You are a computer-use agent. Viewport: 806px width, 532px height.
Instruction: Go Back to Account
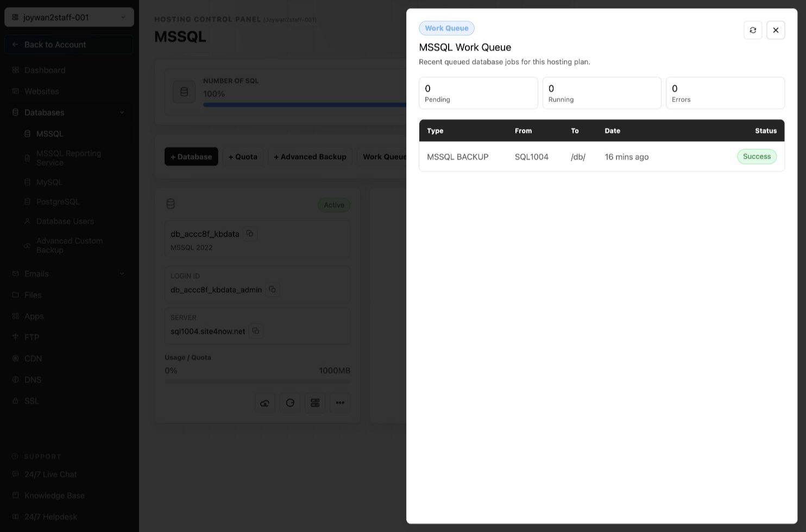click(69, 45)
